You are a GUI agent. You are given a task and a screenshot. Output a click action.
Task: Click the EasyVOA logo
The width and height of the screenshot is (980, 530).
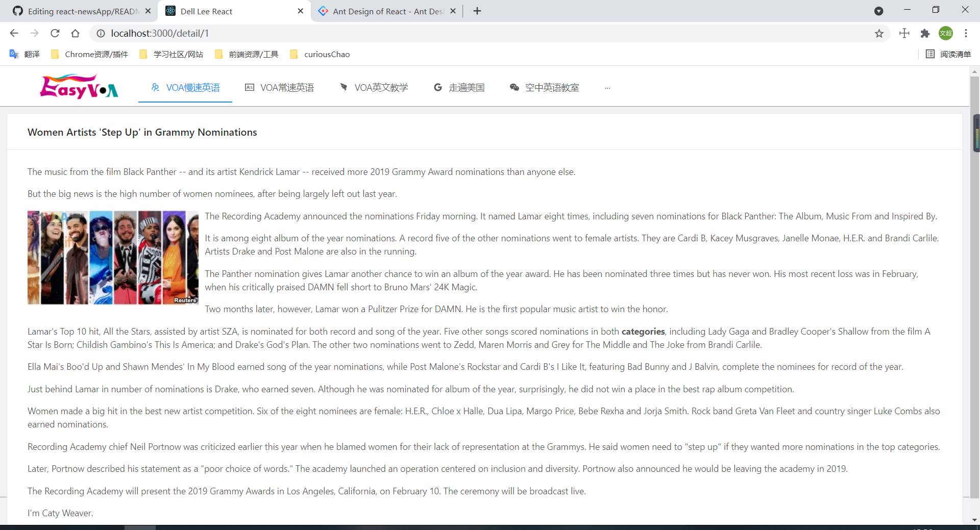[x=79, y=86]
